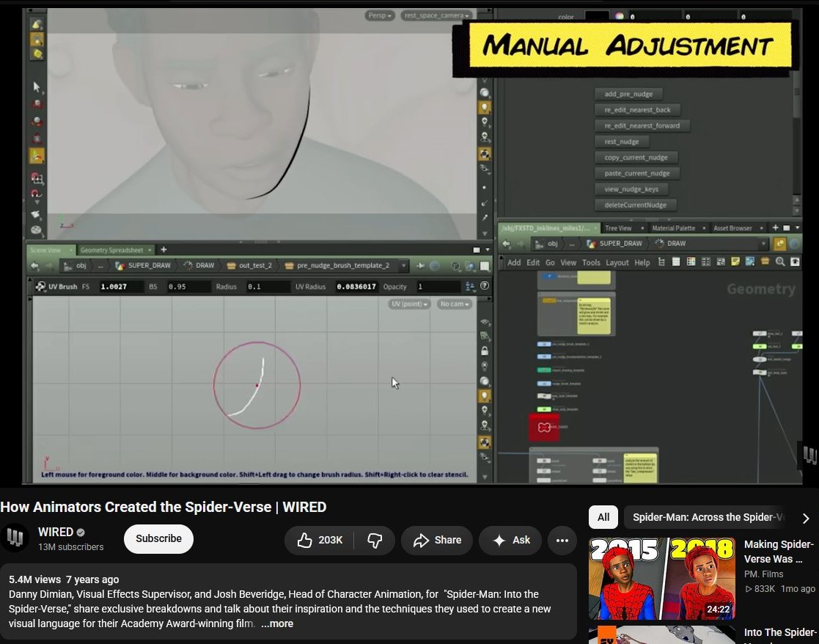Click the deleteCurrentNudge button
The width and height of the screenshot is (819, 644).
pos(635,205)
